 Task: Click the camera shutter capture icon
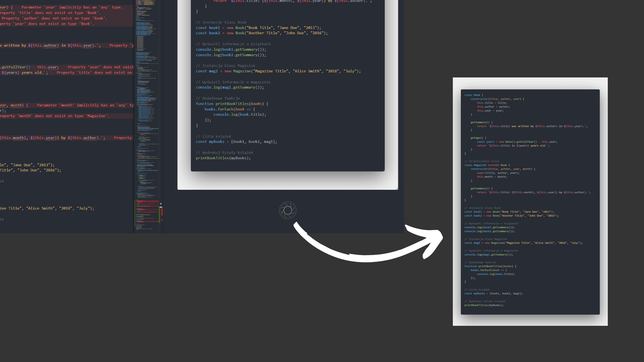coord(287,210)
